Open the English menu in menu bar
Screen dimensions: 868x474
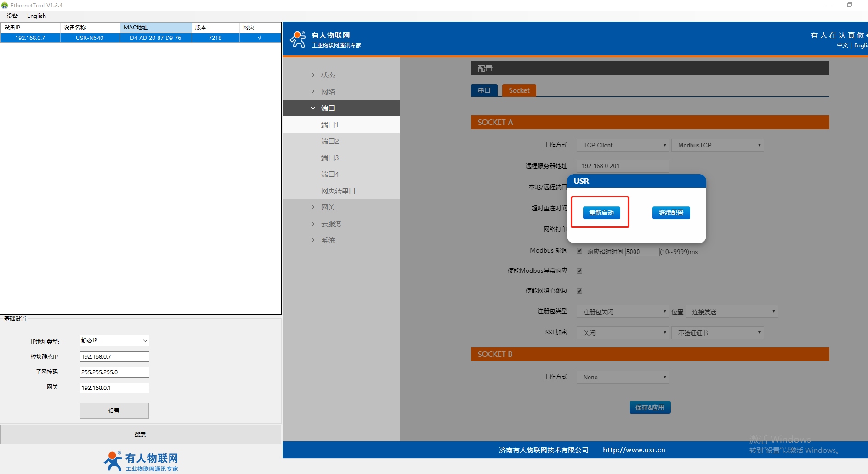[36, 16]
